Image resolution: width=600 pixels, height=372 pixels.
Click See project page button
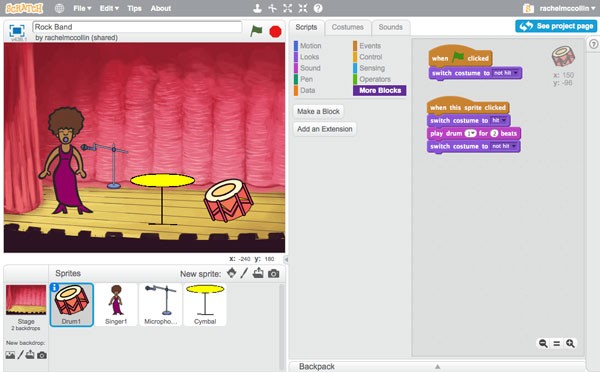click(556, 26)
